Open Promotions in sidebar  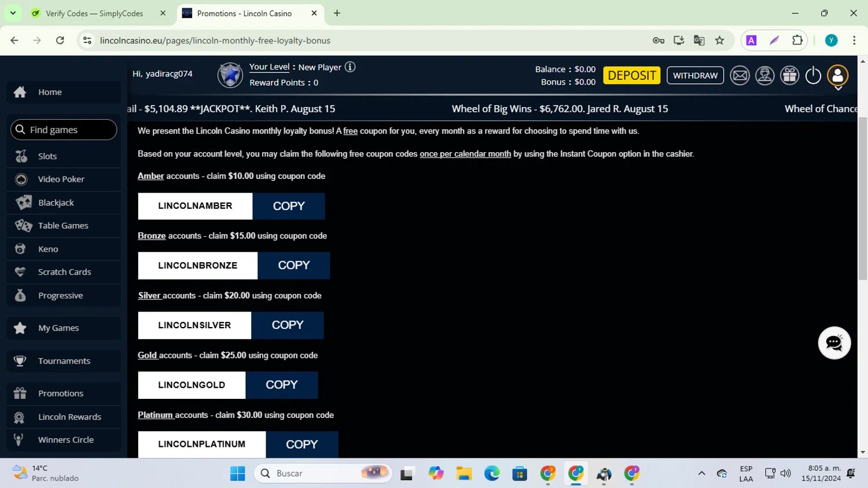(64, 394)
